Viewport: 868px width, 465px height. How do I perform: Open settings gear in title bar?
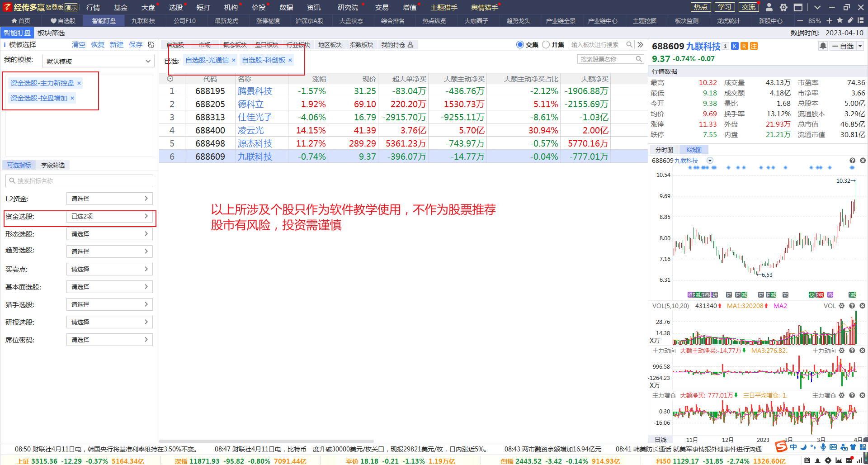pyautogui.click(x=783, y=7)
